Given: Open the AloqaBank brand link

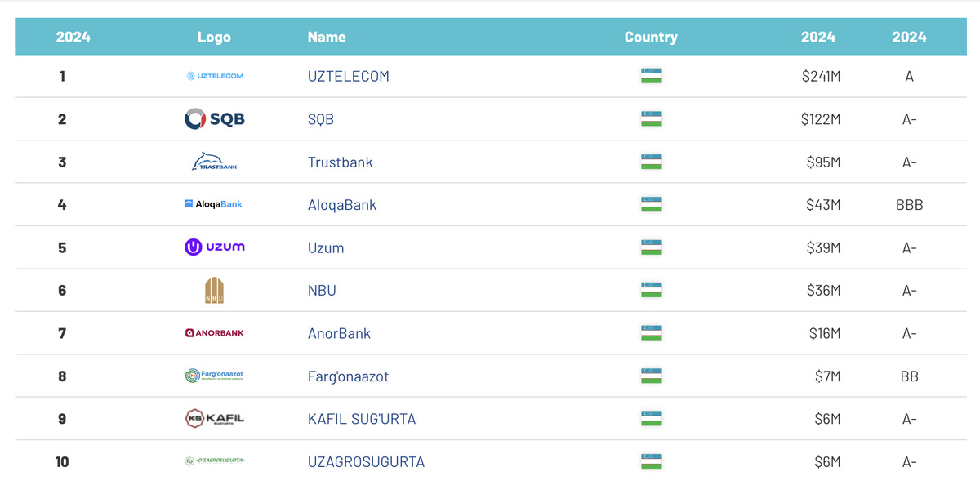Looking at the screenshot, I should tap(341, 205).
